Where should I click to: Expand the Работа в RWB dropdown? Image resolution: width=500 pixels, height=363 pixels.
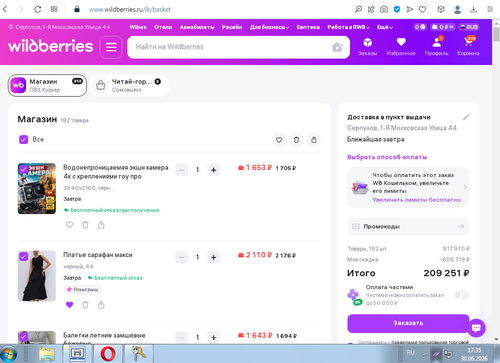[348, 27]
